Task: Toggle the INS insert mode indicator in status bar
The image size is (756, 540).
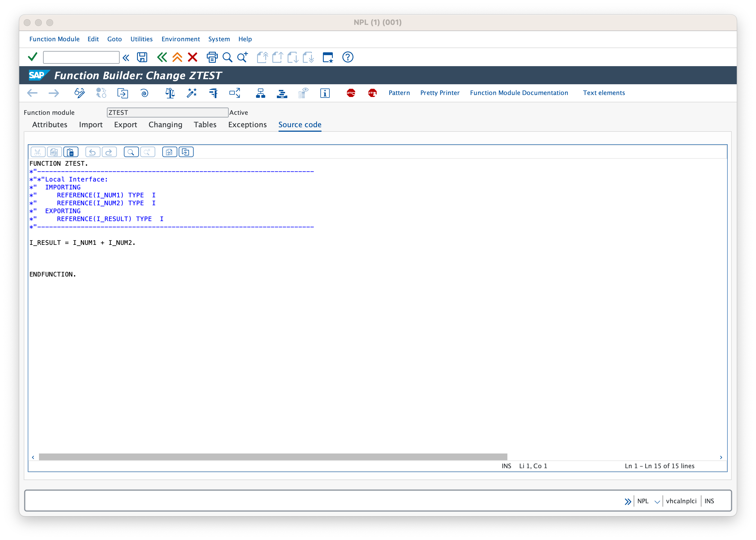Action: (709, 501)
